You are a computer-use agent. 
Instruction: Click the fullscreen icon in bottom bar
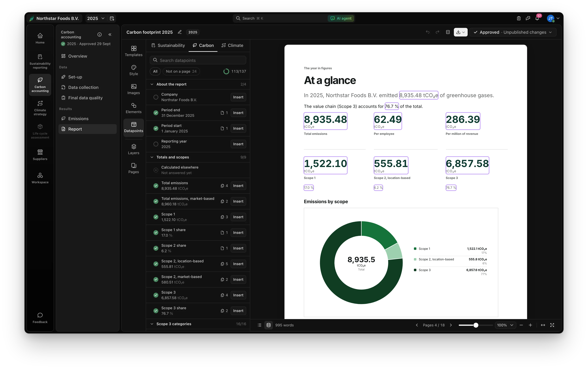point(552,325)
